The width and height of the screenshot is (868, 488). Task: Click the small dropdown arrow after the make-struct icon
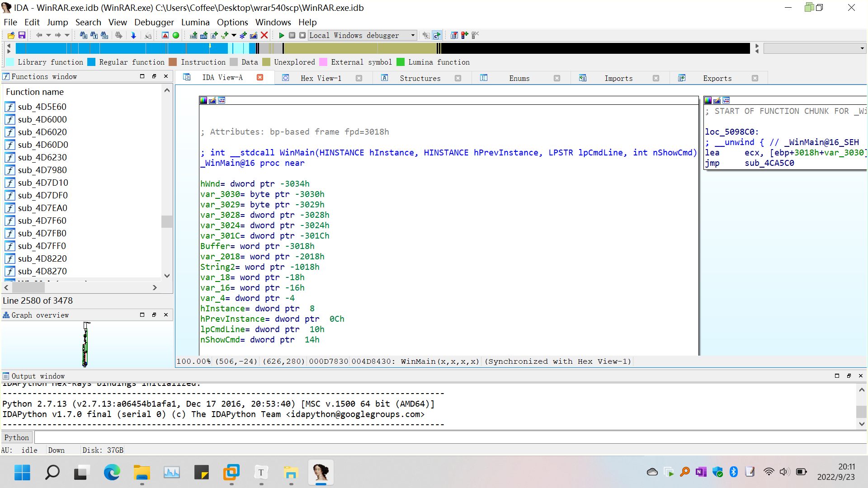234,35
